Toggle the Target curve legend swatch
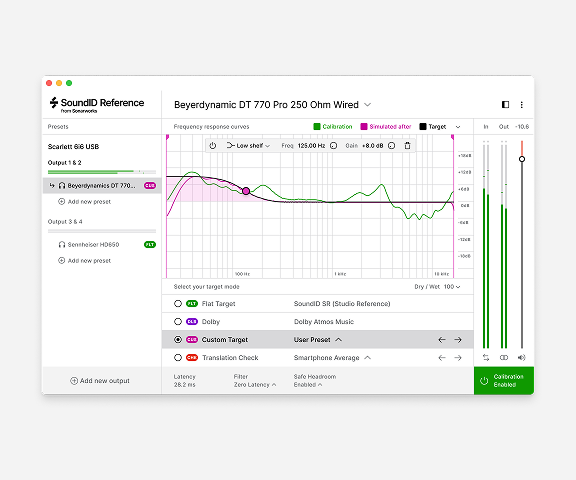The image size is (576, 480). click(x=423, y=127)
